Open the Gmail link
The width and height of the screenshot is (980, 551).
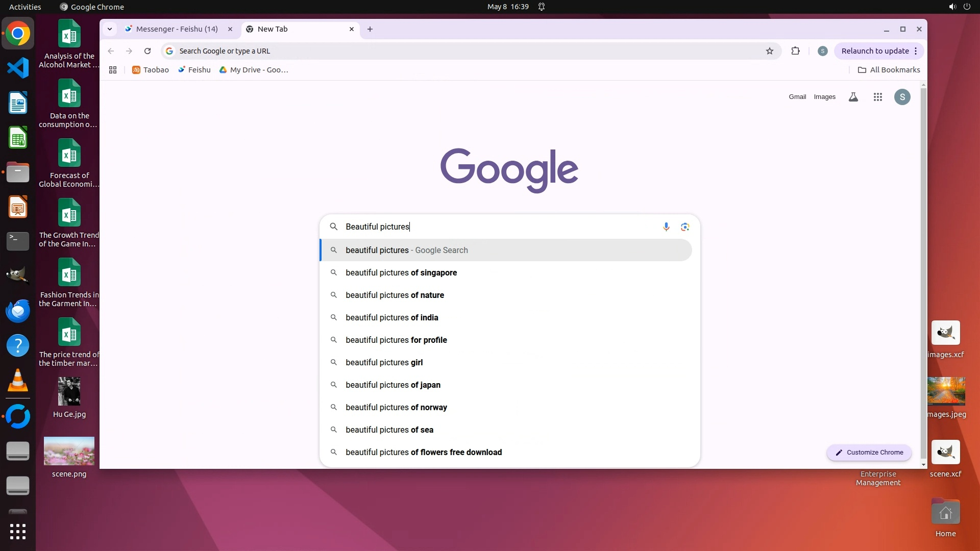pyautogui.click(x=797, y=97)
